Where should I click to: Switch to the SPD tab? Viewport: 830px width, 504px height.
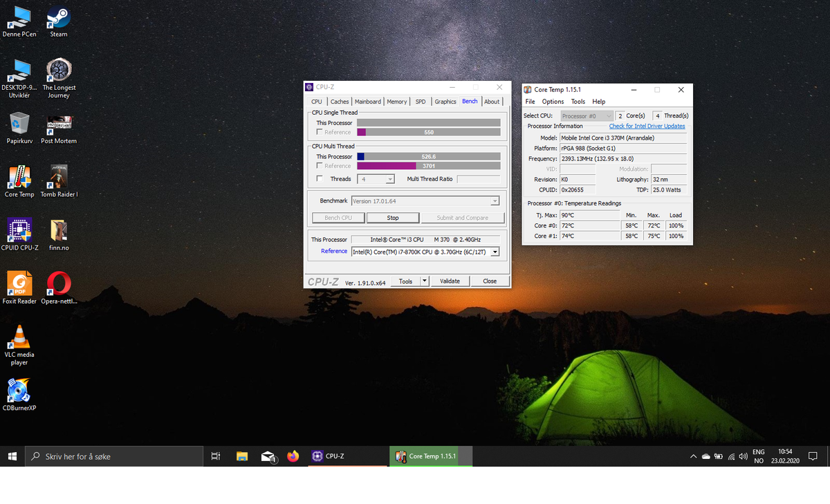421,102
